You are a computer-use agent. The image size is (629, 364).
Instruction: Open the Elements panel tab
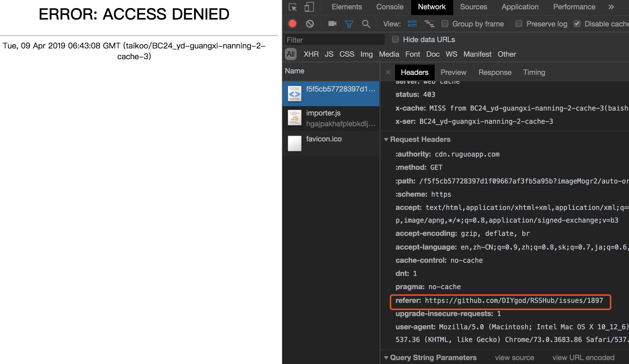347,7
